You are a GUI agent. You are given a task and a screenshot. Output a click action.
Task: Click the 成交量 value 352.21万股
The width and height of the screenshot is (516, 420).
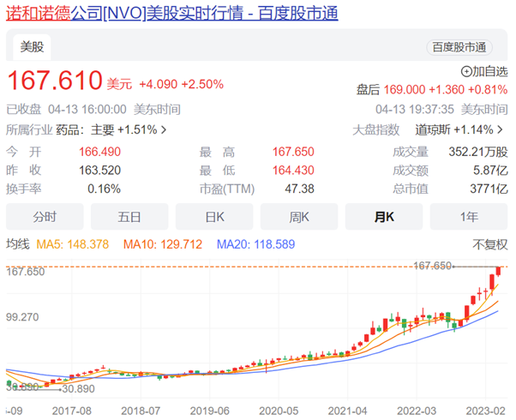478,152
